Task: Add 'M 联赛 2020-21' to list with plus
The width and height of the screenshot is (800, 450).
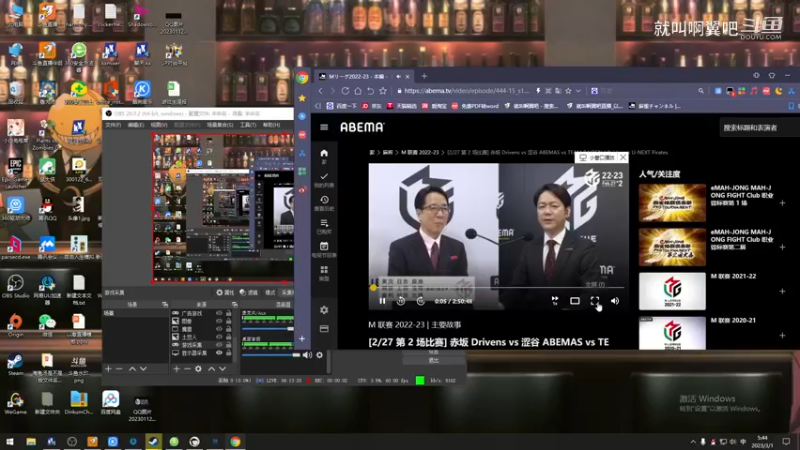Action: pyautogui.click(x=782, y=336)
